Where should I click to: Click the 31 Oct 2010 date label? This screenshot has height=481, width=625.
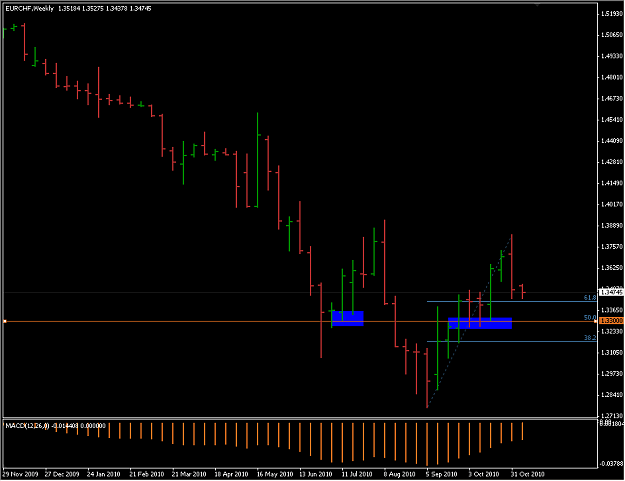tap(528, 474)
